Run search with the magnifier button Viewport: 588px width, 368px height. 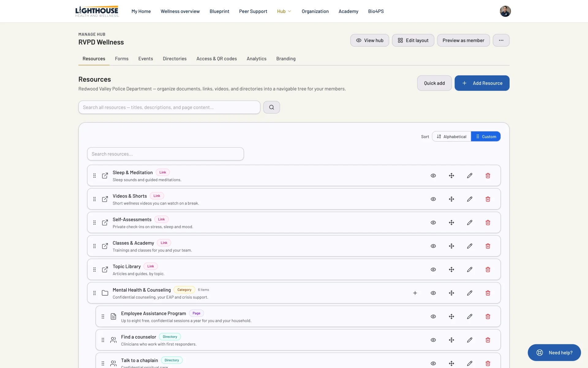(271, 107)
